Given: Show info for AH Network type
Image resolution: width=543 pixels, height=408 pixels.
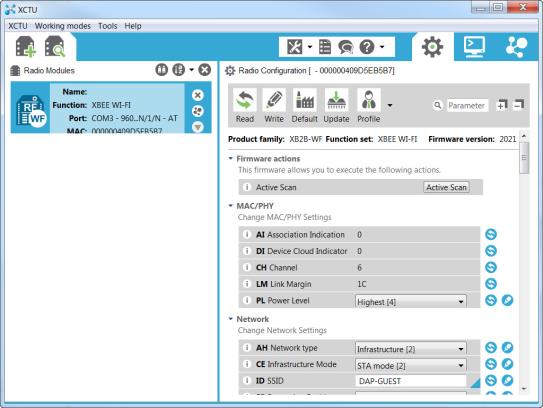Looking at the screenshot, I should pyautogui.click(x=247, y=347).
